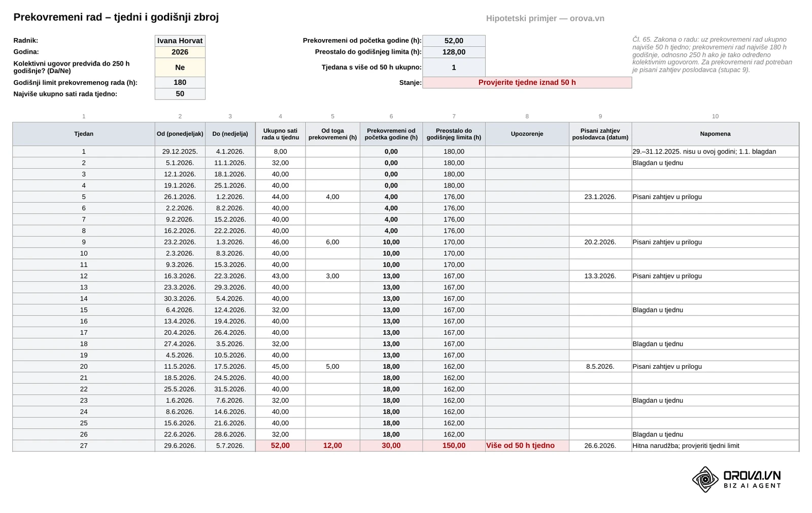Viewport: 812px width, 513px height.
Task: Click the written request date 20.2.2026.
Action: [x=600, y=242]
